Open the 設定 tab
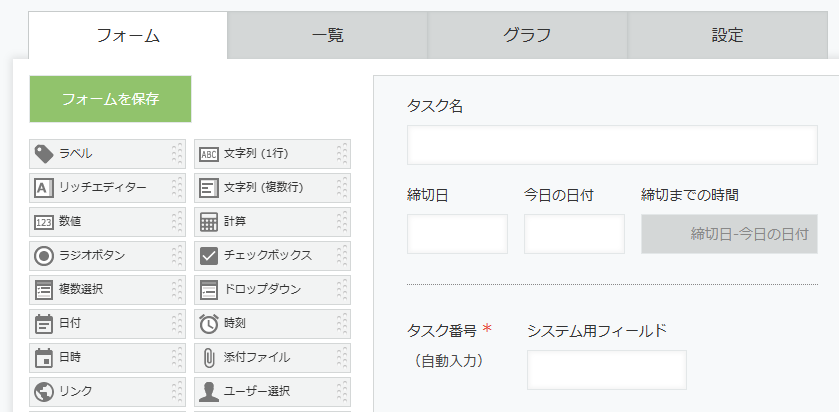The width and height of the screenshot is (839, 412). tap(727, 36)
